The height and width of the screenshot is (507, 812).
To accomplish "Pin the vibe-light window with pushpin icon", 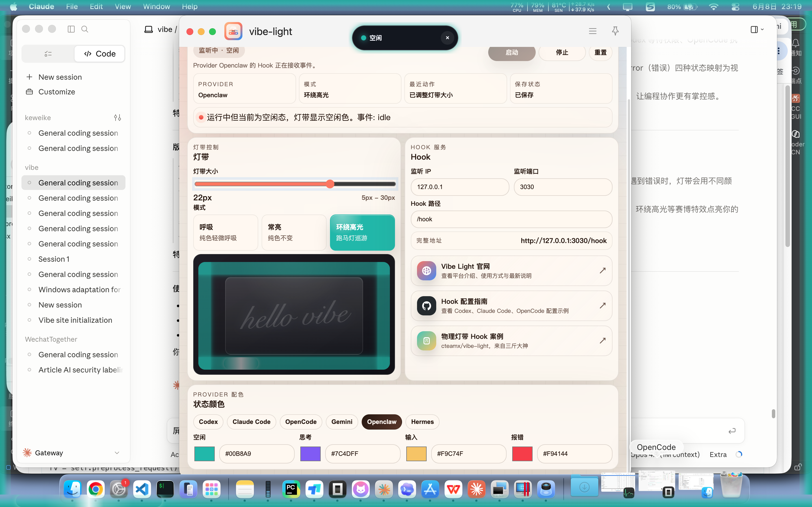I will 615,31.
